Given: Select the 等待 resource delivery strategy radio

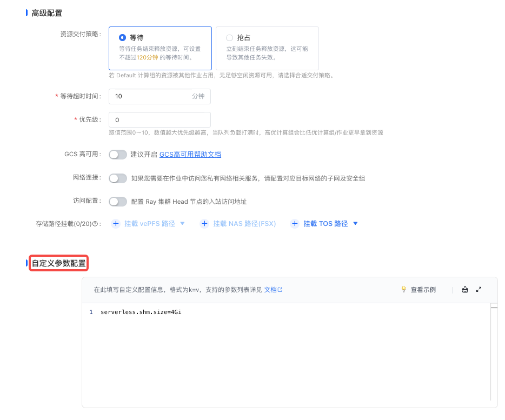Looking at the screenshot, I should 122,38.
